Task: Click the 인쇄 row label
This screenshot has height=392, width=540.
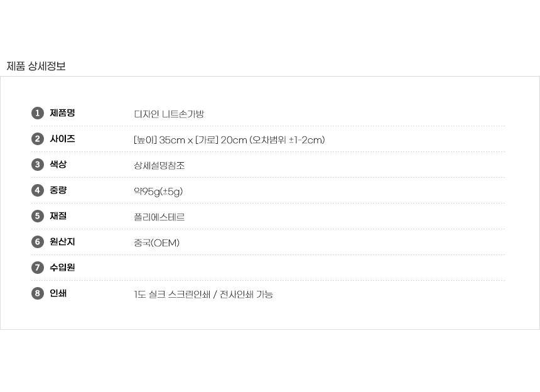Action: click(x=58, y=293)
